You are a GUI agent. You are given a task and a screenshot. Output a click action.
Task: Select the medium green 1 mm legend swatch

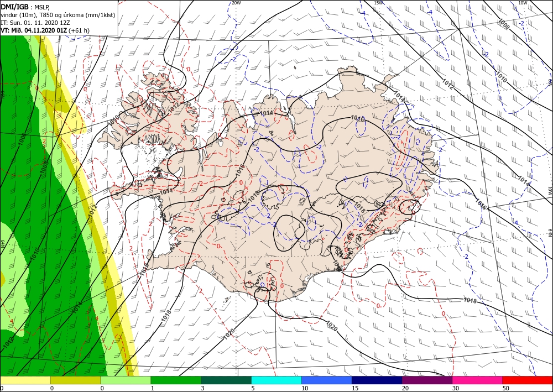pos(176,380)
